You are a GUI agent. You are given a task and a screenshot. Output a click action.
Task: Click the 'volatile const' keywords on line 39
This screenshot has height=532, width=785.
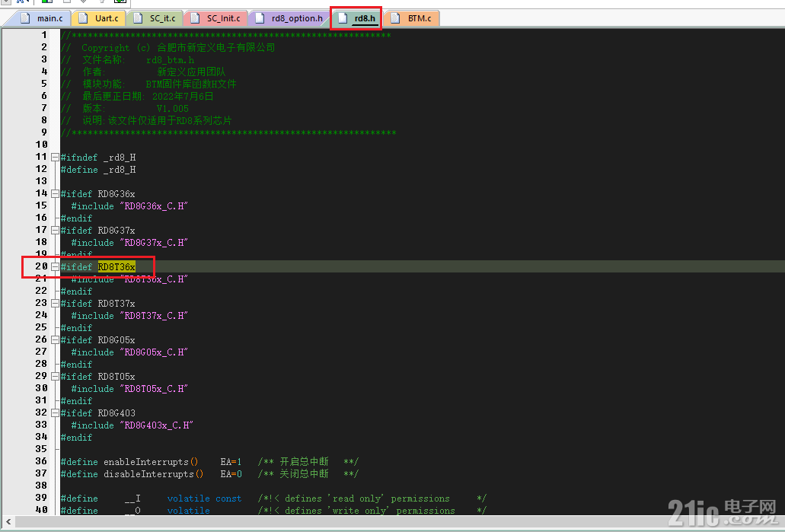[204, 498]
